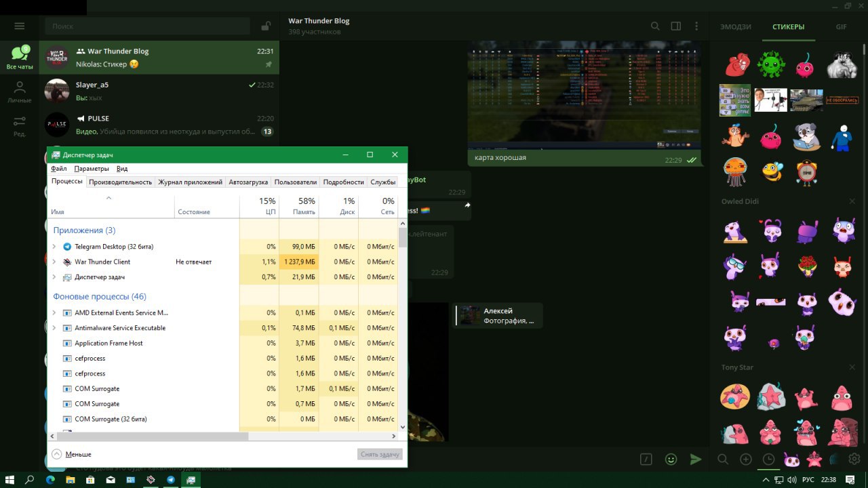Open search within the War Thunder Blog chat
The width and height of the screenshot is (868, 488).
pos(655,26)
